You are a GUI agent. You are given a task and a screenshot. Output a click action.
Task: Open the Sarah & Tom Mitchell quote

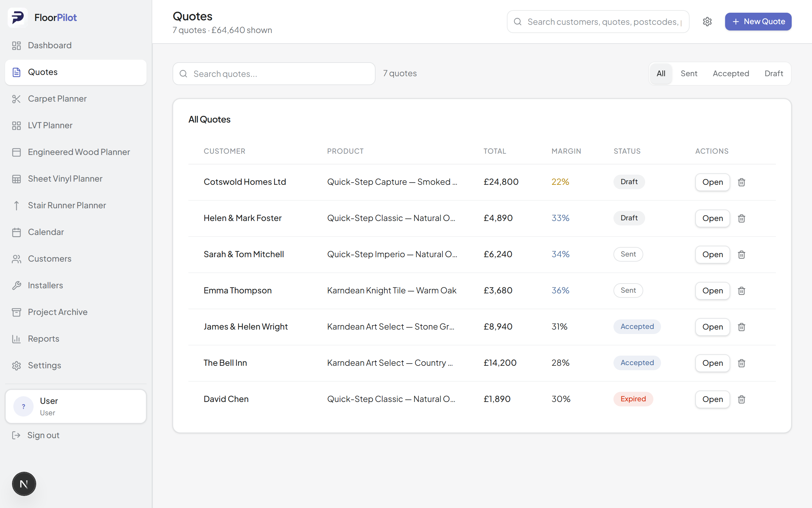click(x=712, y=255)
